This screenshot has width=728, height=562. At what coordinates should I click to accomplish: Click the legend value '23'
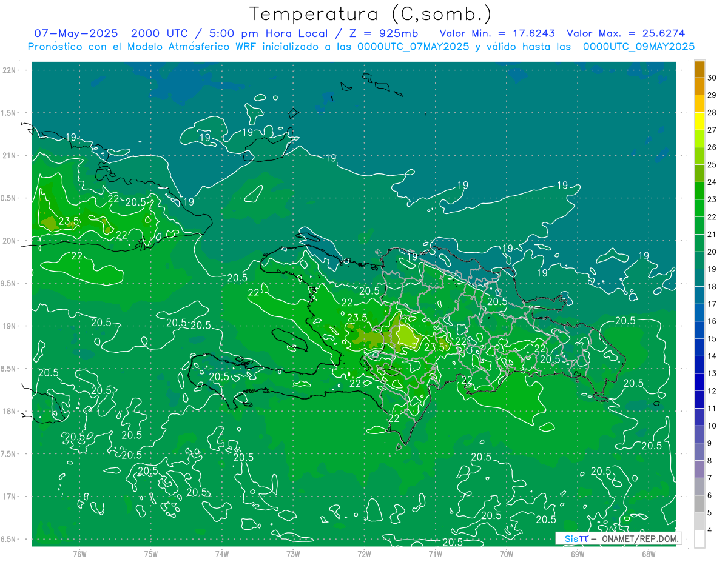click(712, 199)
